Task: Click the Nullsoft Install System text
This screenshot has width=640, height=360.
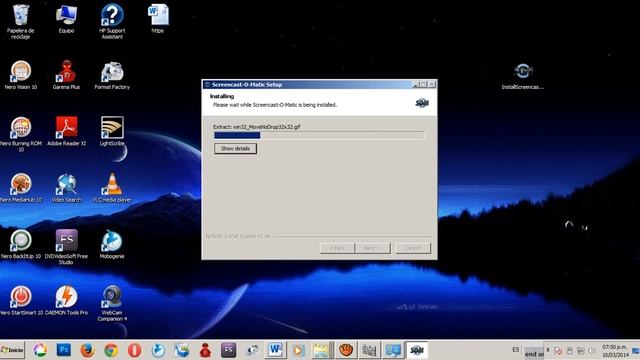Action: (x=238, y=236)
